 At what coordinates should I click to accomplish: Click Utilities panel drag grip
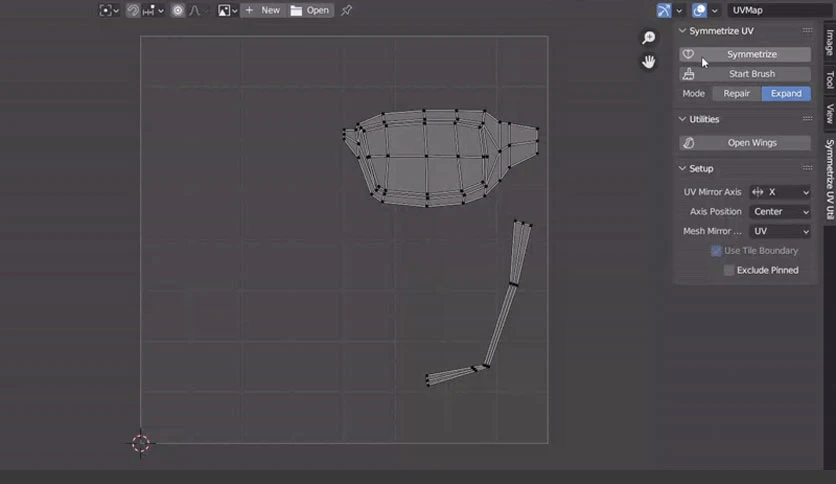click(807, 119)
